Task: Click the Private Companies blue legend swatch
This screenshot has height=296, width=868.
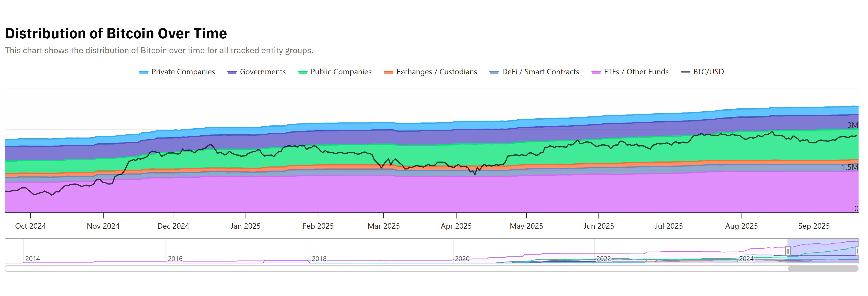Action: click(x=144, y=72)
